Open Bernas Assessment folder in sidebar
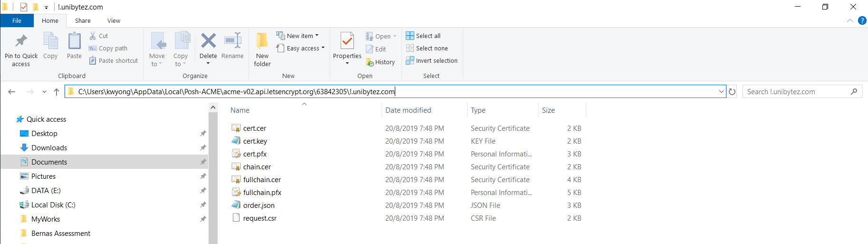This screenshot has height=244, width=868. pos(61,233)
